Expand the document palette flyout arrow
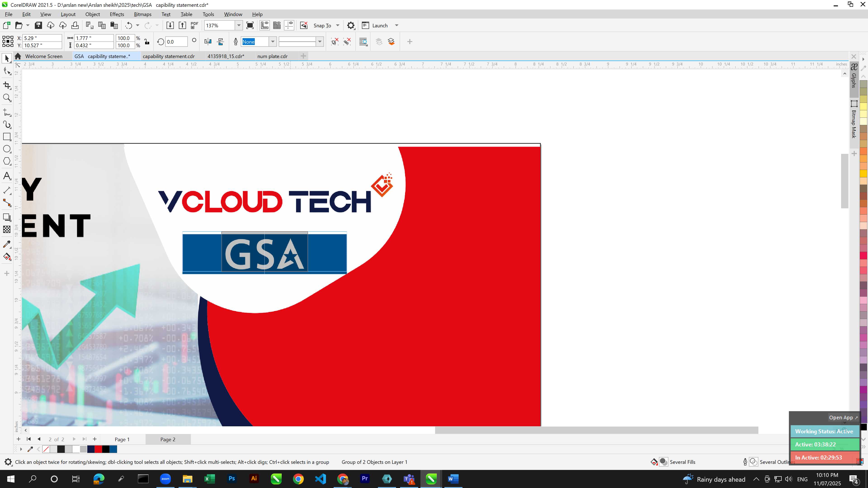Screen dimensions: 868x488 point(21,449)
